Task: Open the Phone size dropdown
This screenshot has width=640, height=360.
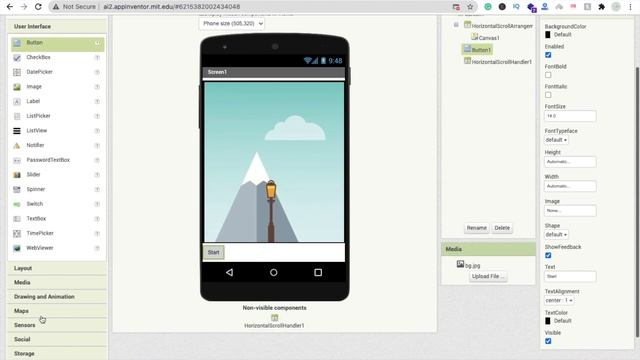Action: point(231,24)
